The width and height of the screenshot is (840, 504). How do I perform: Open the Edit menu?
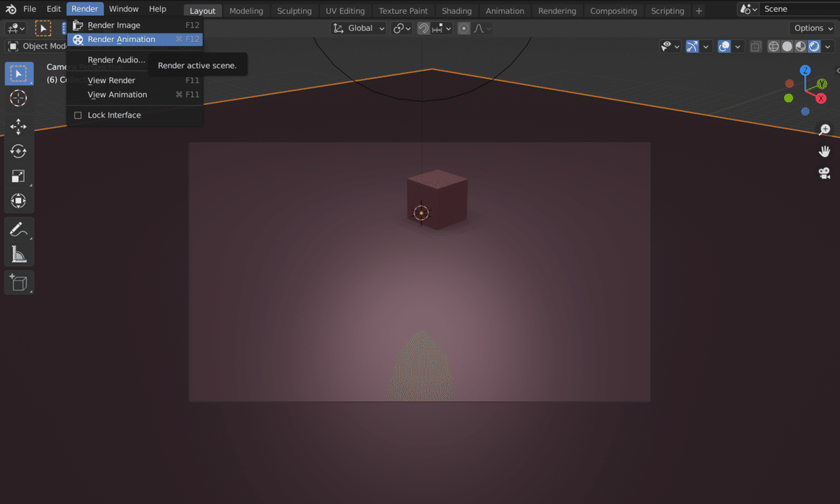click(x=54, y=9)
